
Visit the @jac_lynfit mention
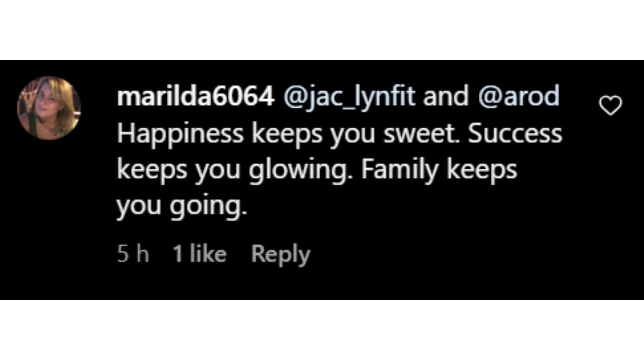tap(349, 97)
